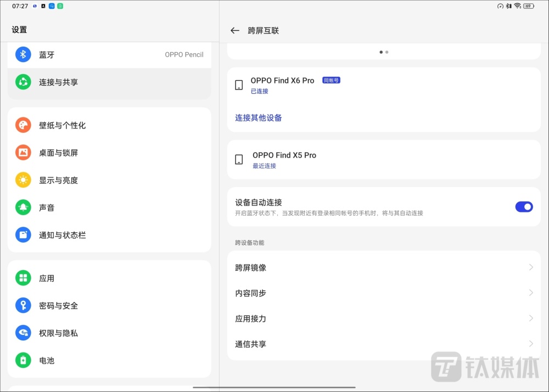Tap the 同帐号 badge
Viewport: 549px width, 392px height.
331,81
